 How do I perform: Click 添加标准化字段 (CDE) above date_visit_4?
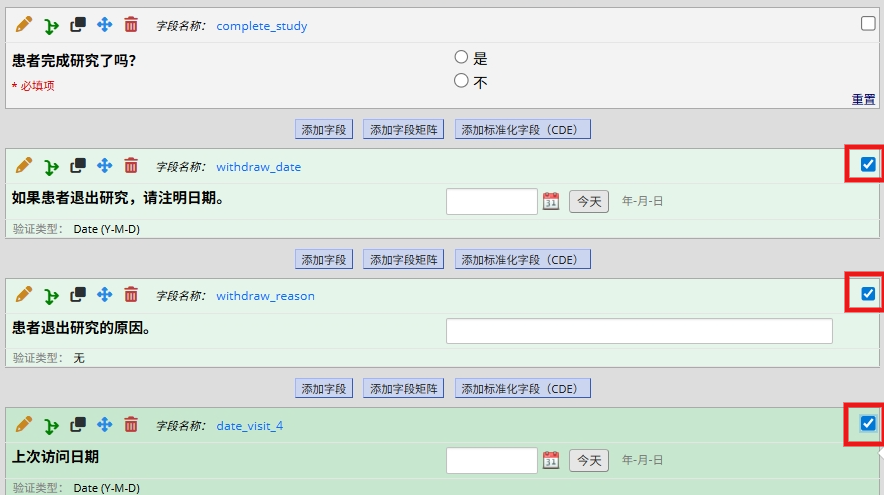tap(523, 389)
